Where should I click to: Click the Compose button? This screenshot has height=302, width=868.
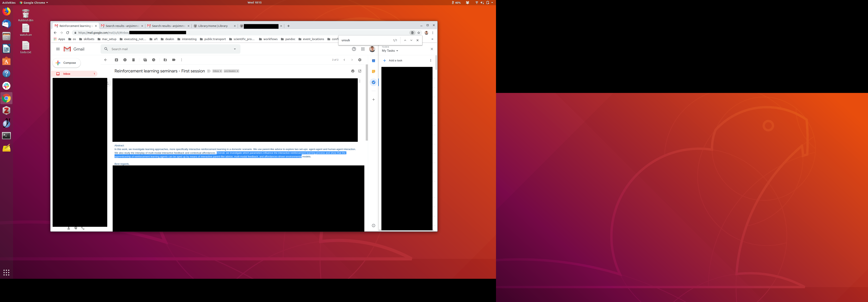tap(66, 63)
